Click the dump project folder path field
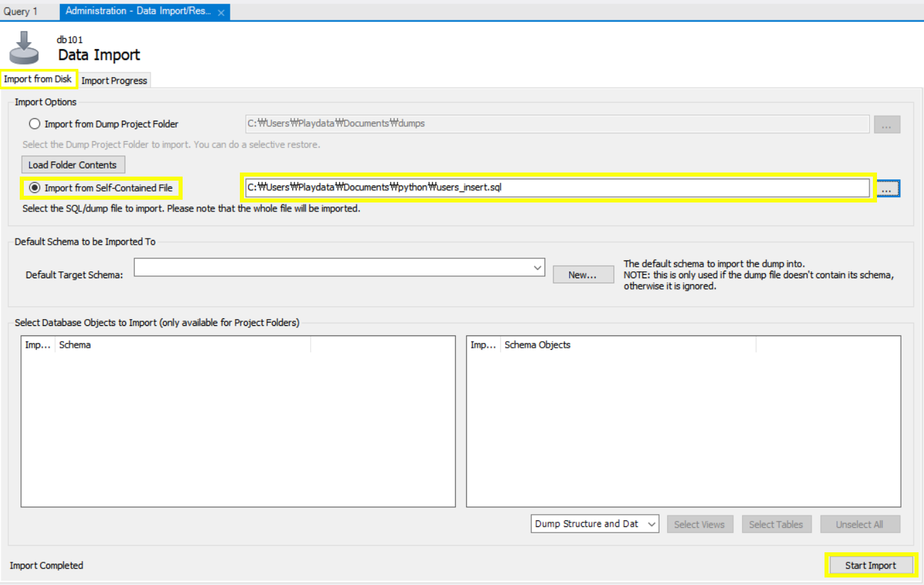 click(x=557, y=124)
